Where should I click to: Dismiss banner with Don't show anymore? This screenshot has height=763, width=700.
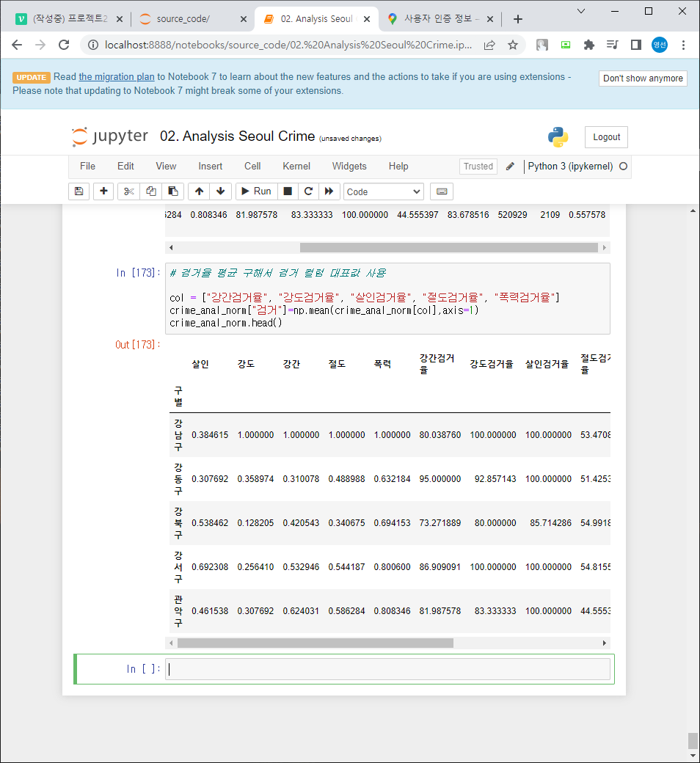coord(643,79)
